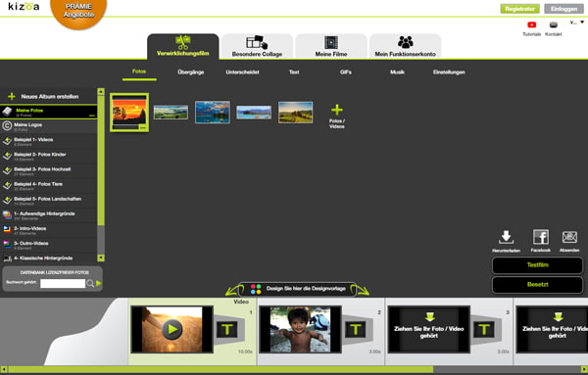Click the Kontakt mail icon
588x375 pixels.
point(553,25)
